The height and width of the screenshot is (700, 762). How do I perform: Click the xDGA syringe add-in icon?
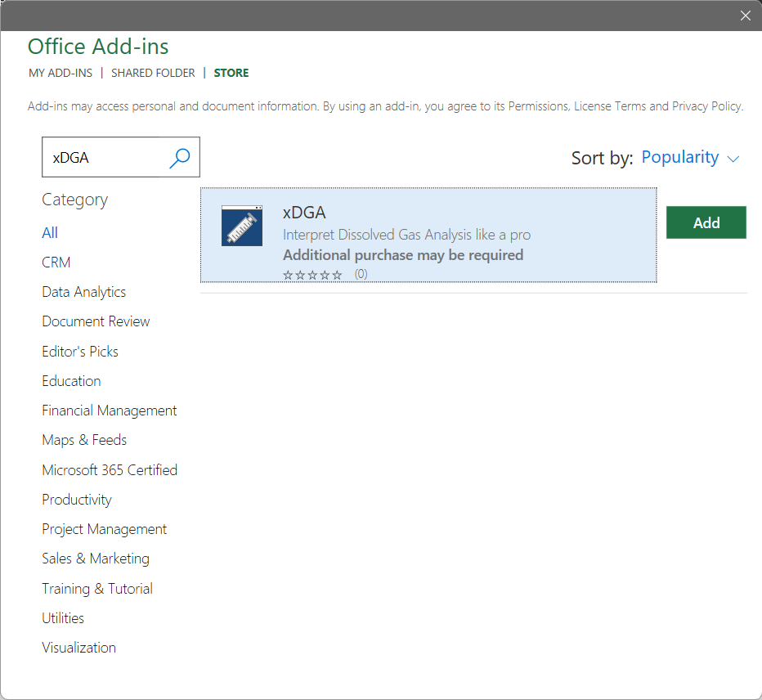[x=242, y=226]
